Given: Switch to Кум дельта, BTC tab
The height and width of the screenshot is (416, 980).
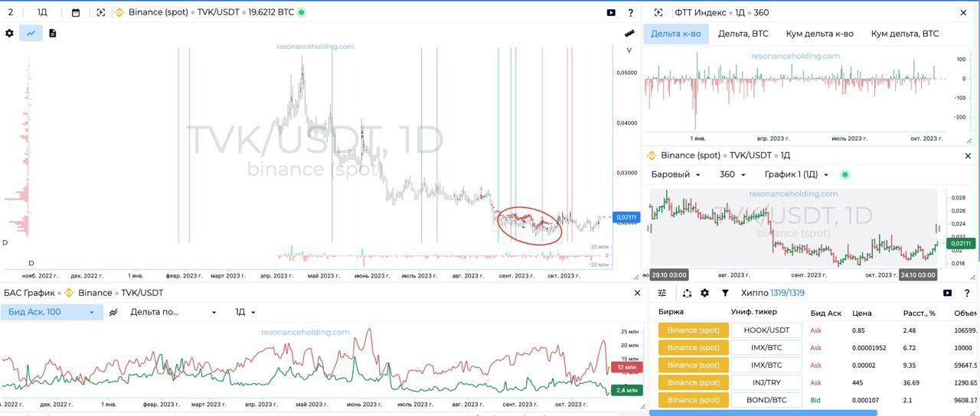Looking at the screenshot, I should click(x=905, y=34).
